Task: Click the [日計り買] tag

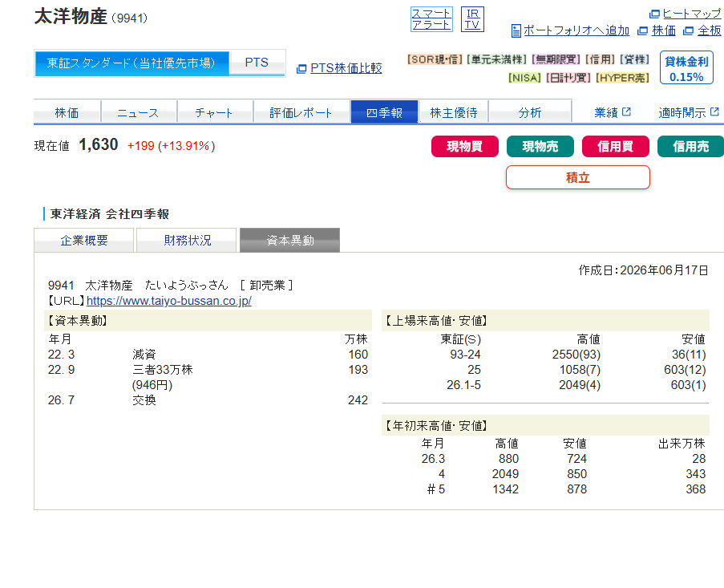Action: [x=568, y=78]
